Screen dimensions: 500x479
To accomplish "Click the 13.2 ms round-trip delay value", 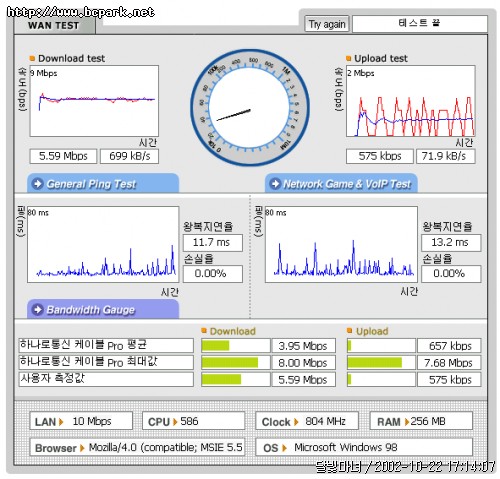I will point(451,242).
